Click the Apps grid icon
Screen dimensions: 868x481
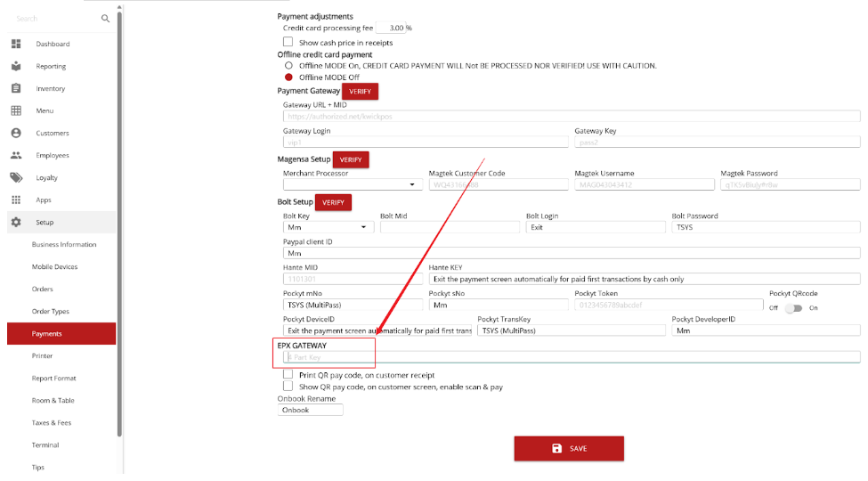click(16, 200)
